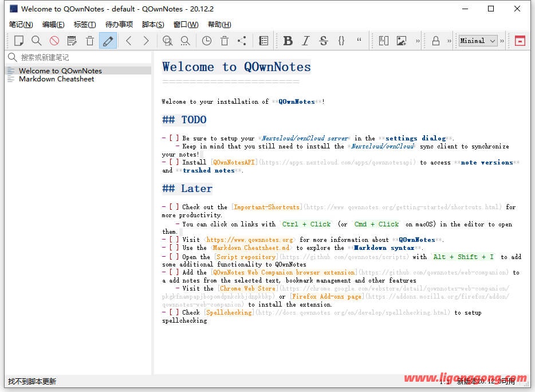Select Welcome to QOwnNotes note in list
535x392 pixels.
[78, 70]
